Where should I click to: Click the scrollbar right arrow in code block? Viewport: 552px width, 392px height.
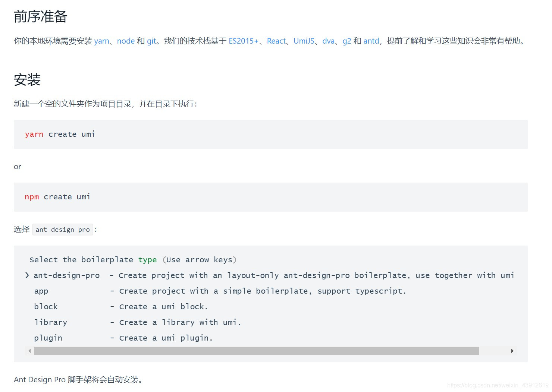click(x=512, y=351)
